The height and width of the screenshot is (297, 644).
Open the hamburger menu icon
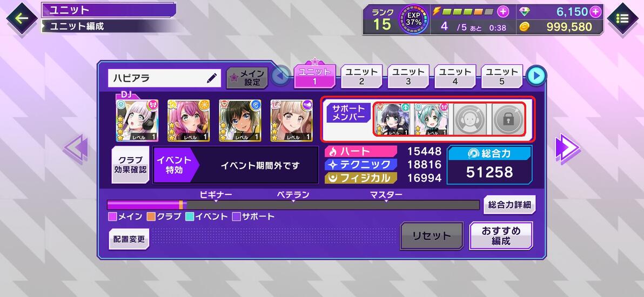tap(622, 18)
